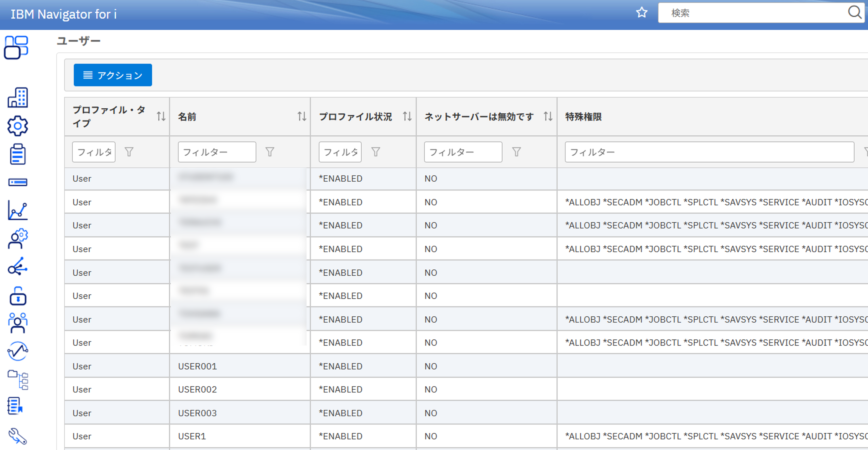Open the file systems folder tree icon
The width and height of the screenshot is (868, 450).
pos(18,380)
